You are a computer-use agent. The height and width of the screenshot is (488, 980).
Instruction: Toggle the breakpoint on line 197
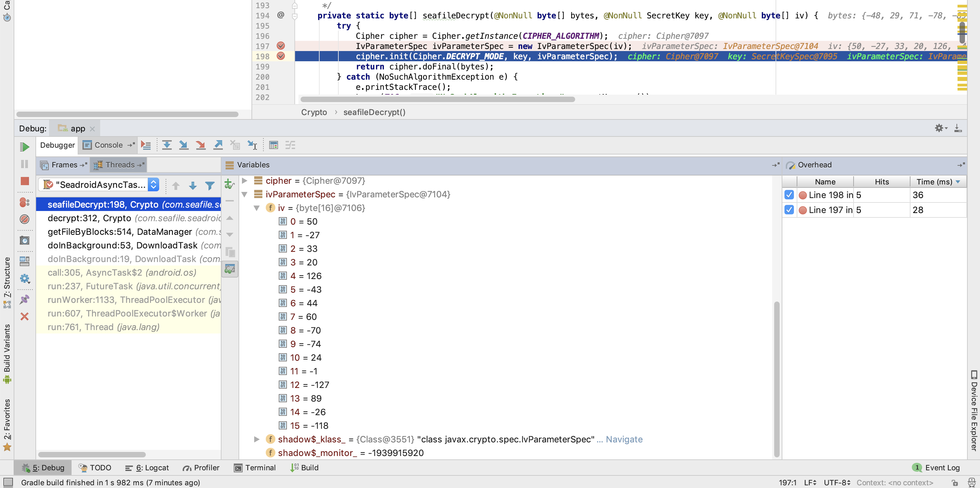(x=281, y=46)
